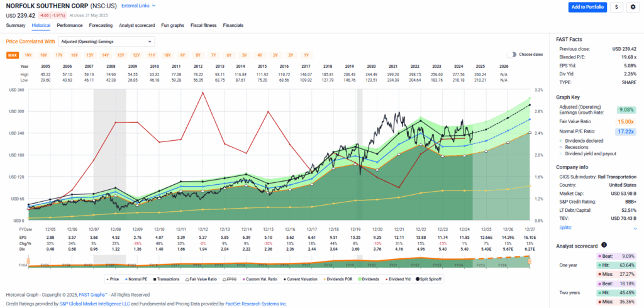Select the 5Y time range
Viewport: 644px width, 308px height.
[244, 55]
